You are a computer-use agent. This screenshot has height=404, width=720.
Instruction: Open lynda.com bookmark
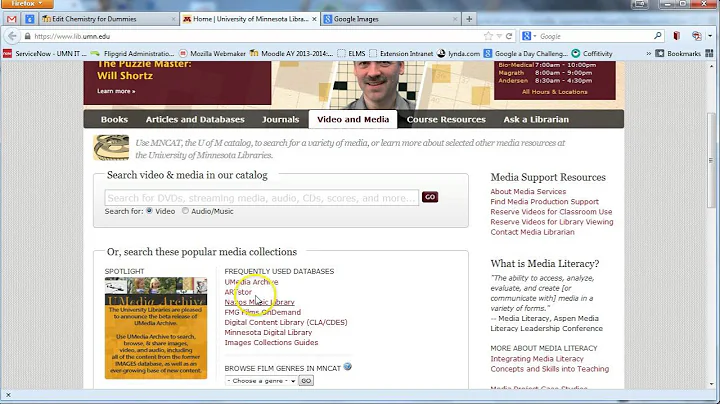click(x=458, y=54)
